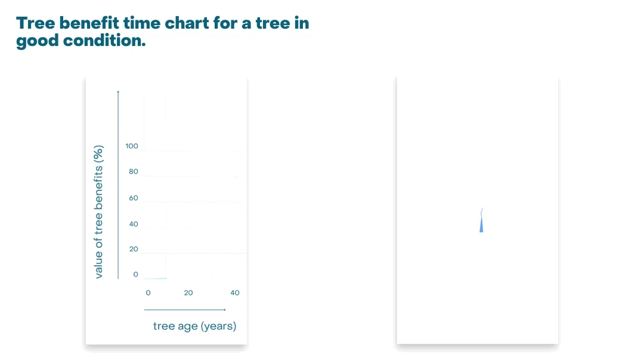Click the left chart card panel

coord(166,210)
